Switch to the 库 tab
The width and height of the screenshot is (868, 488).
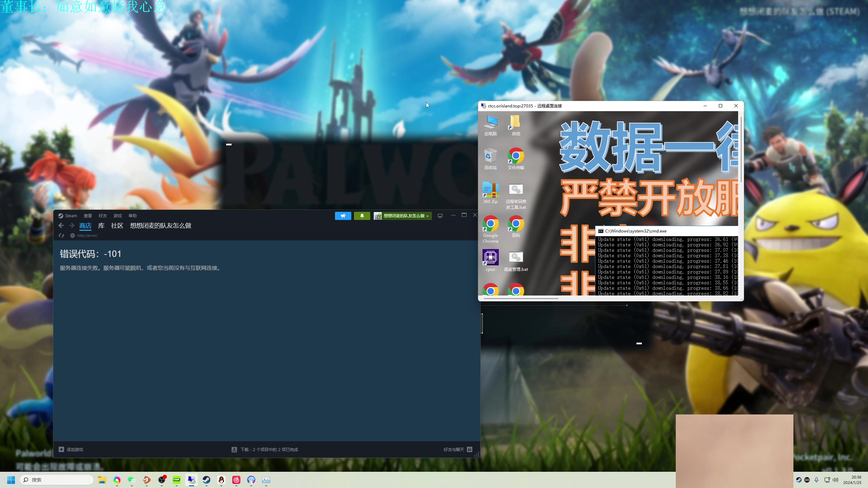pyautogui.click(x=101, y=226)
